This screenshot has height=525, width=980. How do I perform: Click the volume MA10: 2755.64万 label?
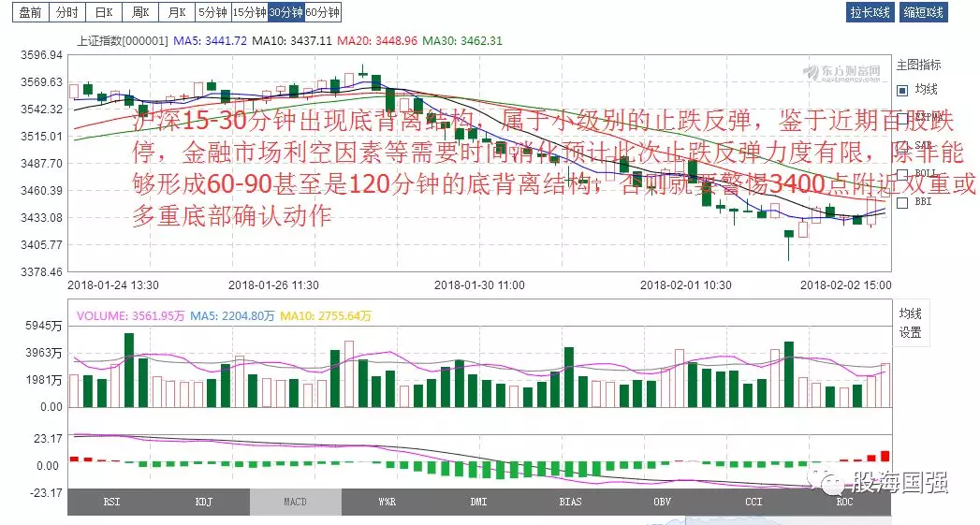[326, 316]
